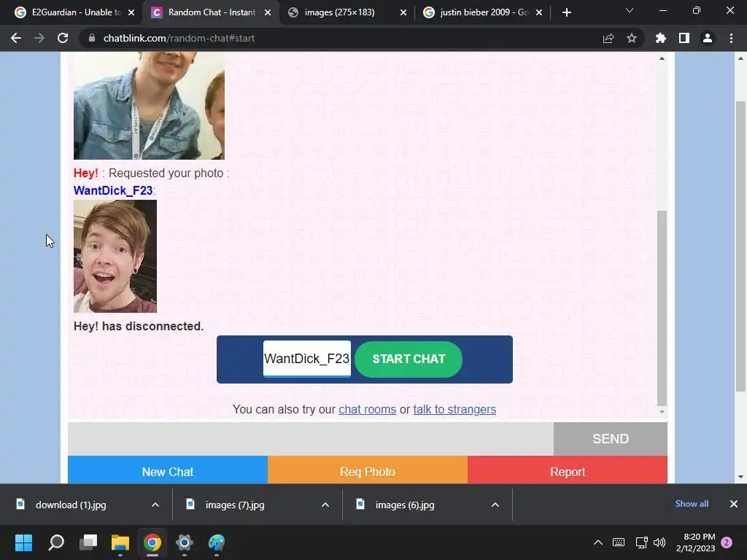
Task: Click the browser forward arrow
Action: (x=39, y=38)
